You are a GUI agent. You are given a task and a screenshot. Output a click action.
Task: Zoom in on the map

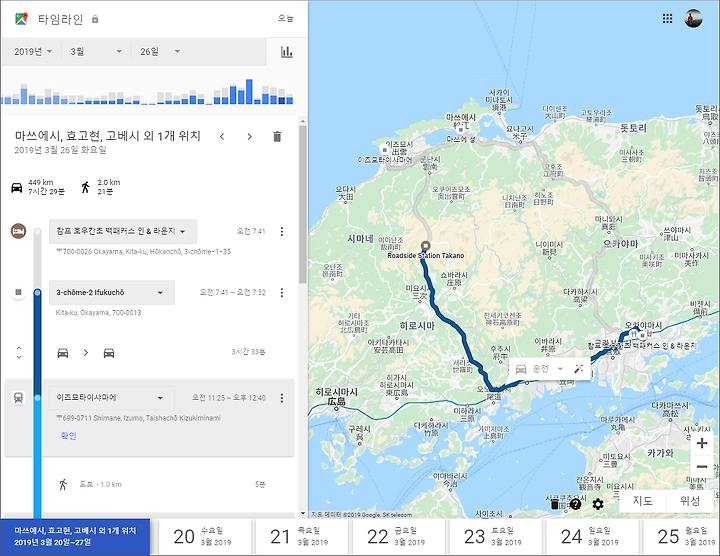point(702,443)
